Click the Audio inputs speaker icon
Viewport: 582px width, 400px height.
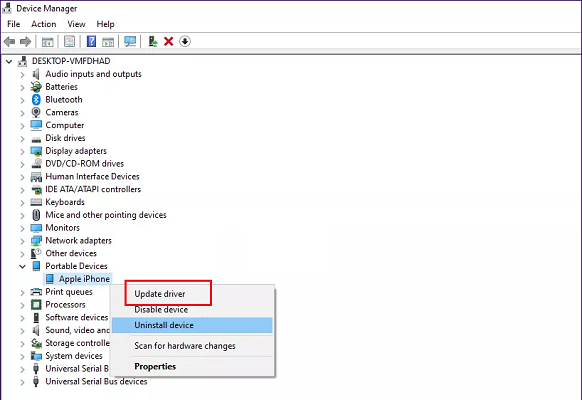(x=36, y=74)
